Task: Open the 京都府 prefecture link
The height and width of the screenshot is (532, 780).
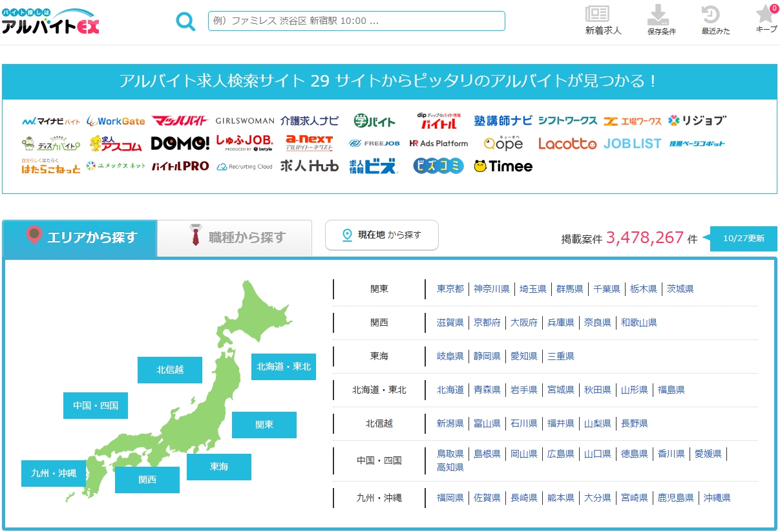Action: 487,323
